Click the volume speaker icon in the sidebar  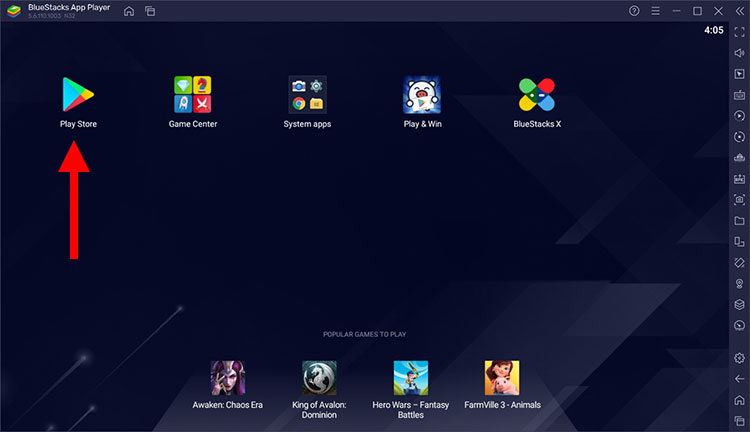[739, 53]
